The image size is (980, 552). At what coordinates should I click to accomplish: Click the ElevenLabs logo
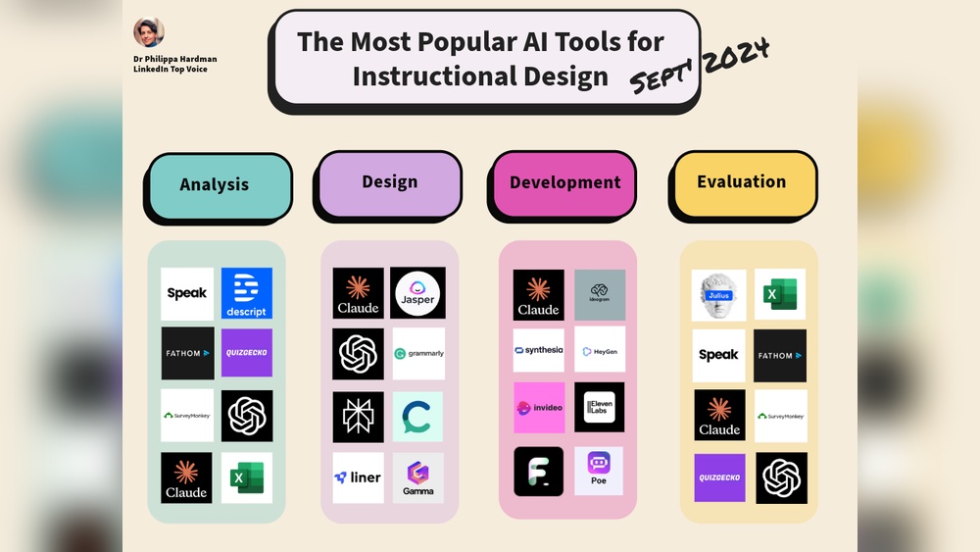[600, 408]
